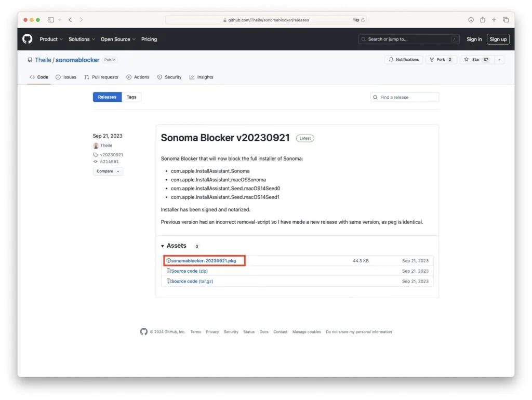Screen dimensions: 532x400
Task: Click Manage cookies in footer
Action: point(307,332)
